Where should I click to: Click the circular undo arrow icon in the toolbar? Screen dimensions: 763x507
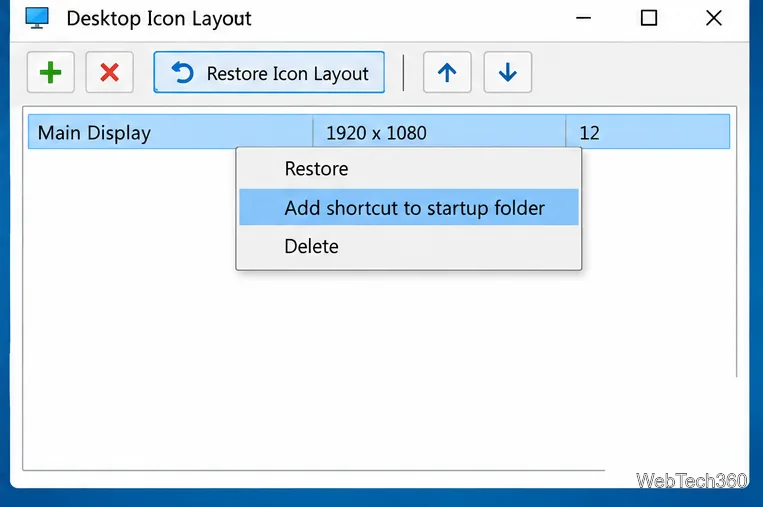(182, 73)
